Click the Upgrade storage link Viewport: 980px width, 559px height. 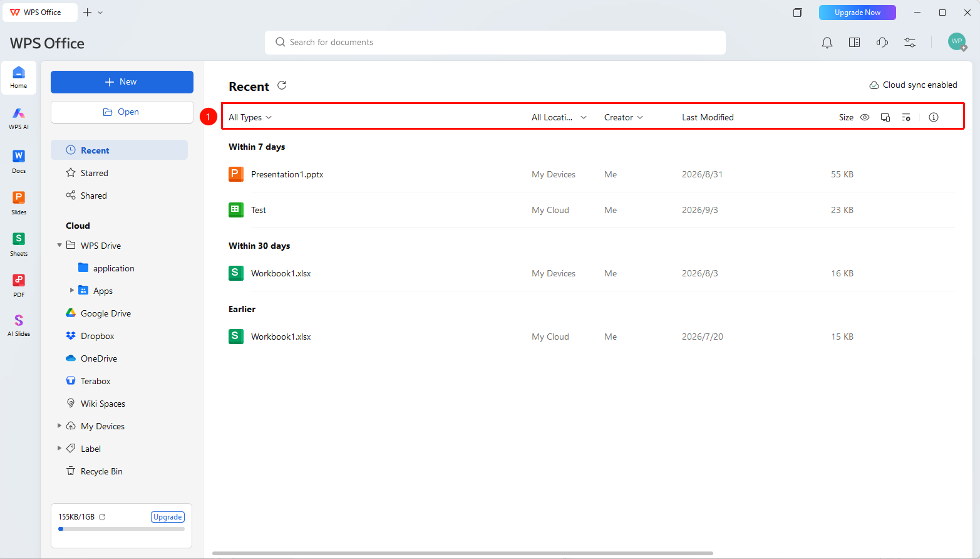tap(168, 517)
